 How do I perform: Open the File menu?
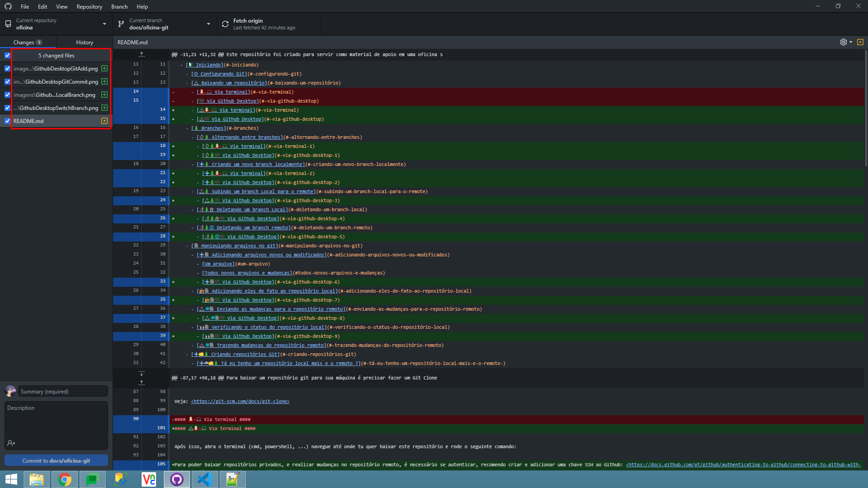pos(25,6)
